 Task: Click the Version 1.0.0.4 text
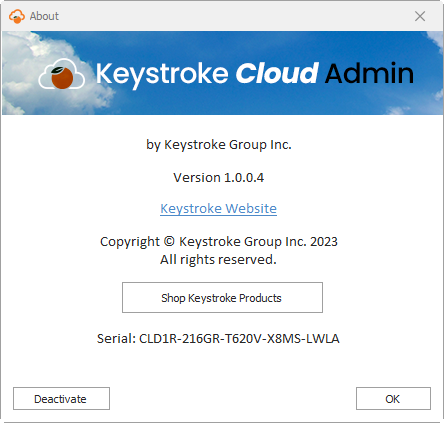219,178
